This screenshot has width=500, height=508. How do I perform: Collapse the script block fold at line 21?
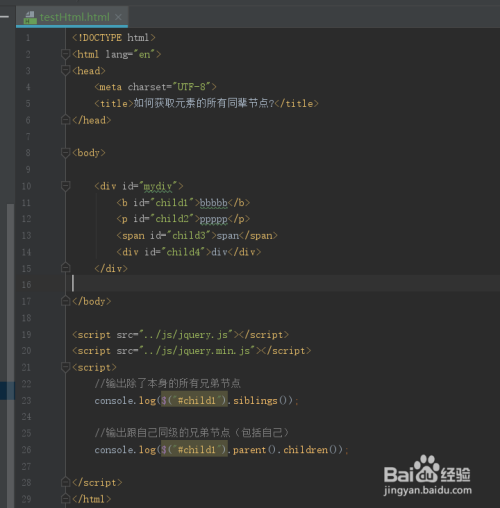pyautogui.click(x=66, y=367)
